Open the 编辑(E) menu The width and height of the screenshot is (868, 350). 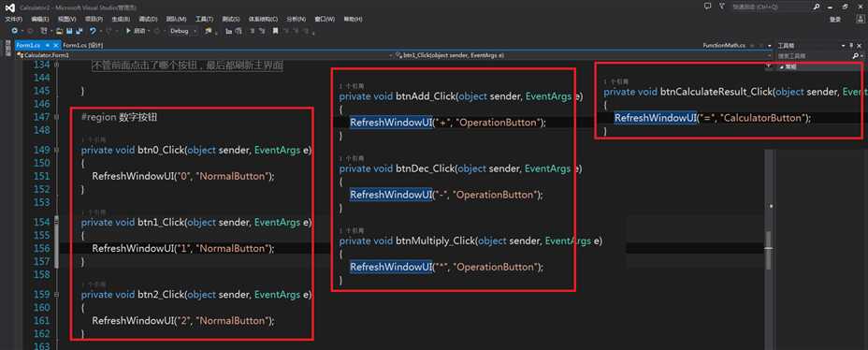tap(40, 19)
